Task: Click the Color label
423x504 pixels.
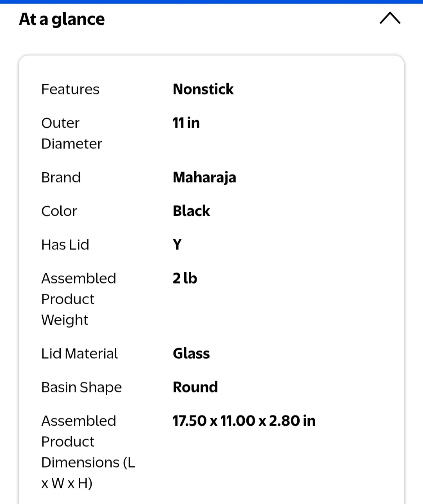Action: [59, 211]
